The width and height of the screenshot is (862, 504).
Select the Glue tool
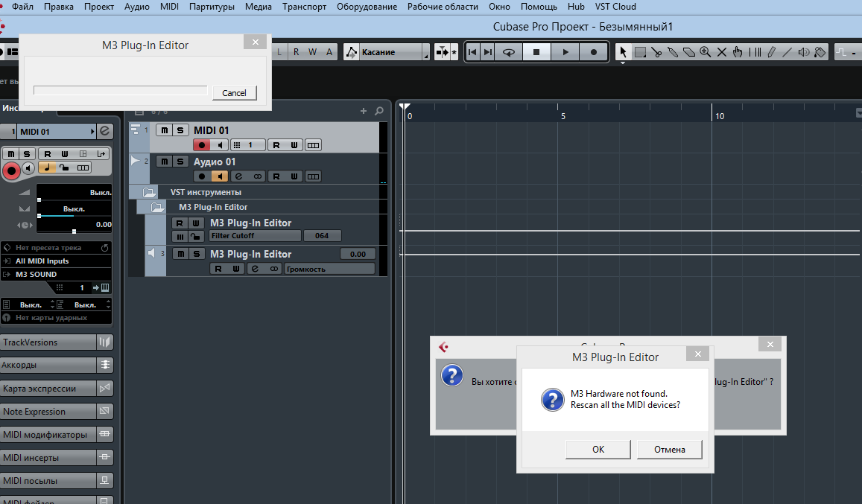[x=673, y=52]
